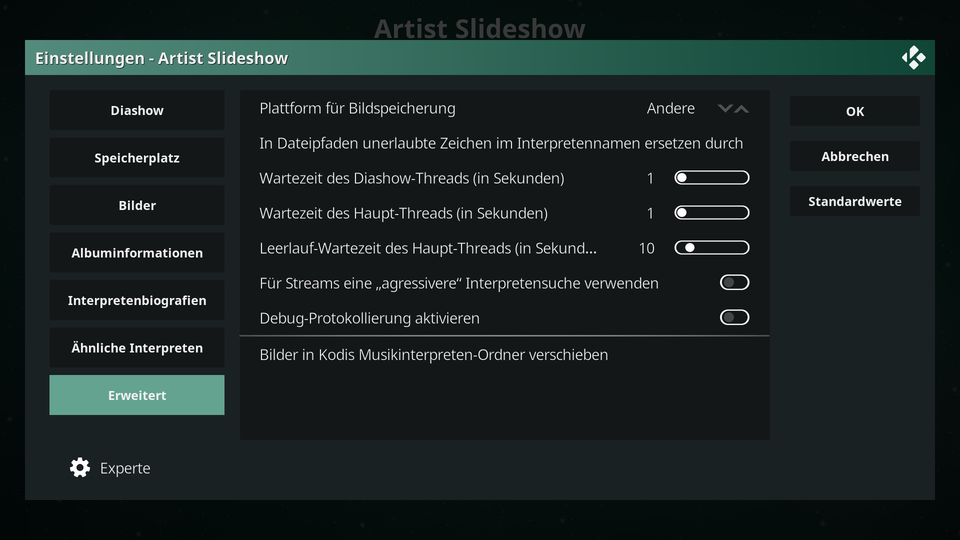The height and width of the screenshot is (540, 960).
Task: Click the unerlaubte Zeichen ersetzen durch field
Action: (x=504, y=143)
